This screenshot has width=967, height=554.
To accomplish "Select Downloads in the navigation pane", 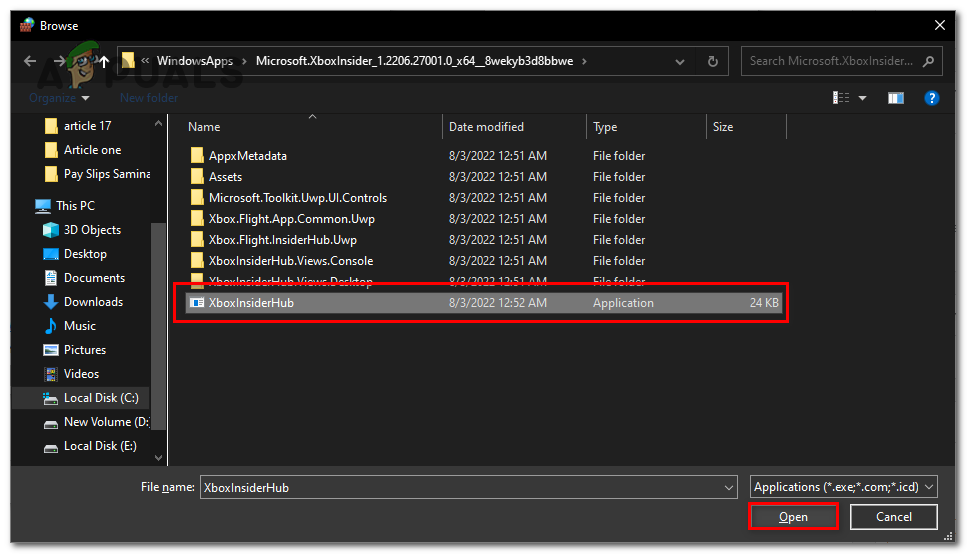I will click(93, 302).
